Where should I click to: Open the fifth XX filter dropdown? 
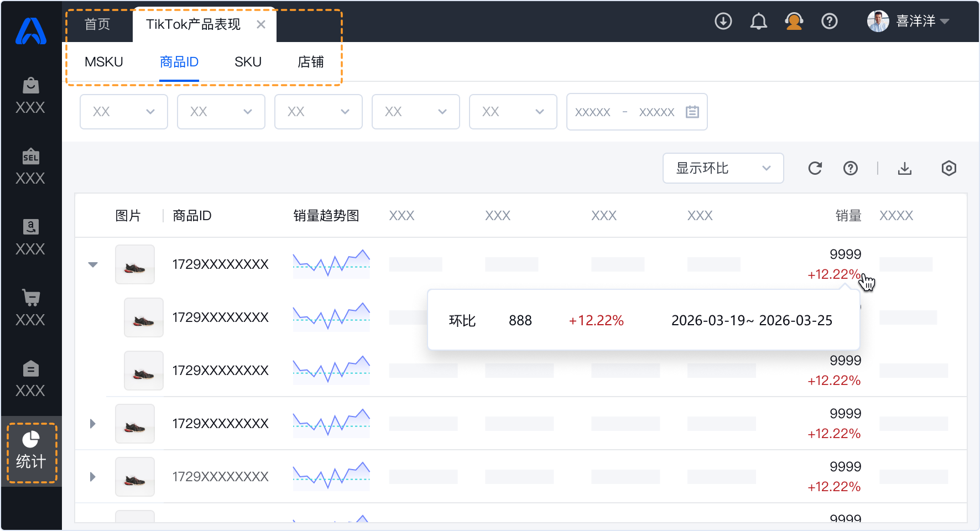(x=513, y=112)
